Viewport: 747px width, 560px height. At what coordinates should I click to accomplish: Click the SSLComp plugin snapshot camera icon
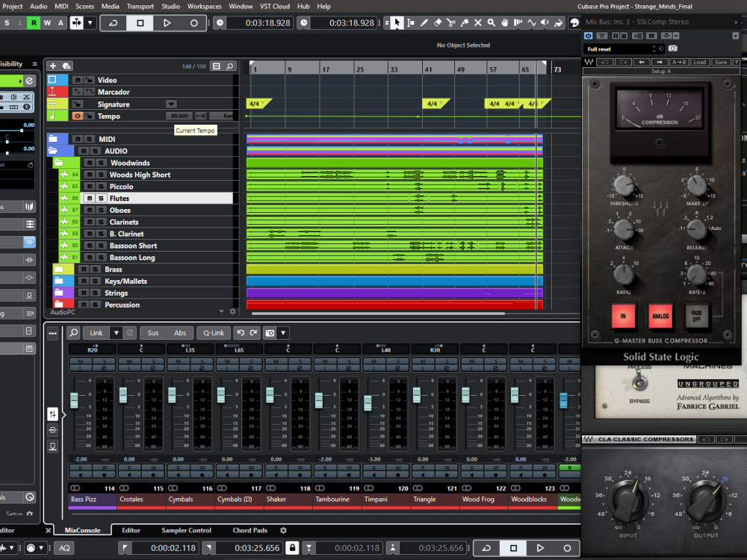[x=673, y=49]
